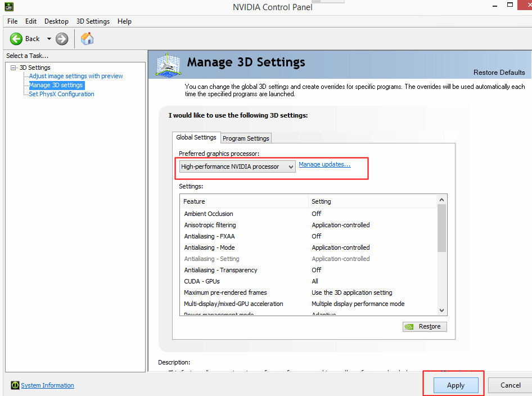
Task: Open the Back history dropdown arrow
Action: pos(49,39)
